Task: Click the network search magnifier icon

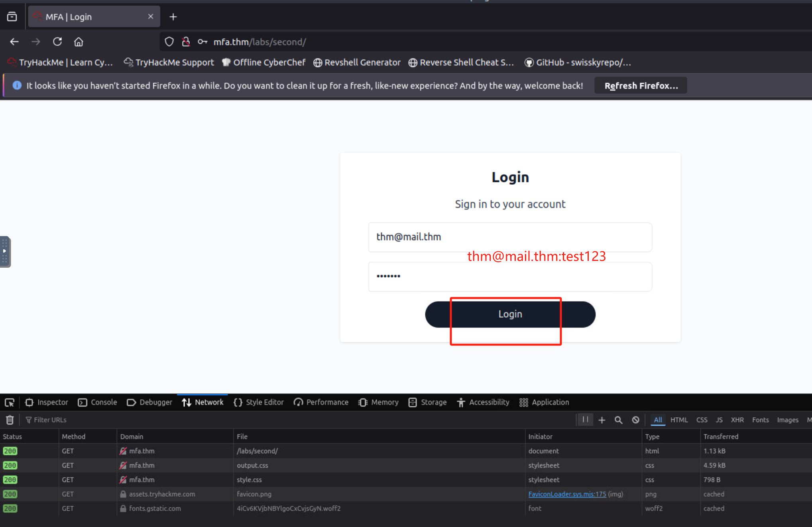Action: pyautogui.click(x=618, y=420)
